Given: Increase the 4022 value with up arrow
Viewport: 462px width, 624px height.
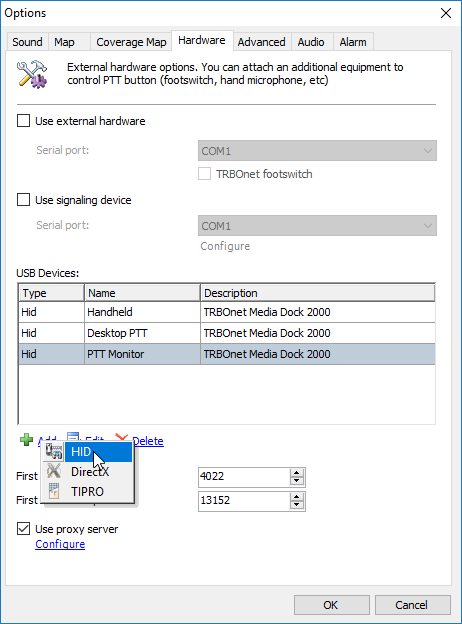Looking at the screenshot, I should click(x=296, y=473).
